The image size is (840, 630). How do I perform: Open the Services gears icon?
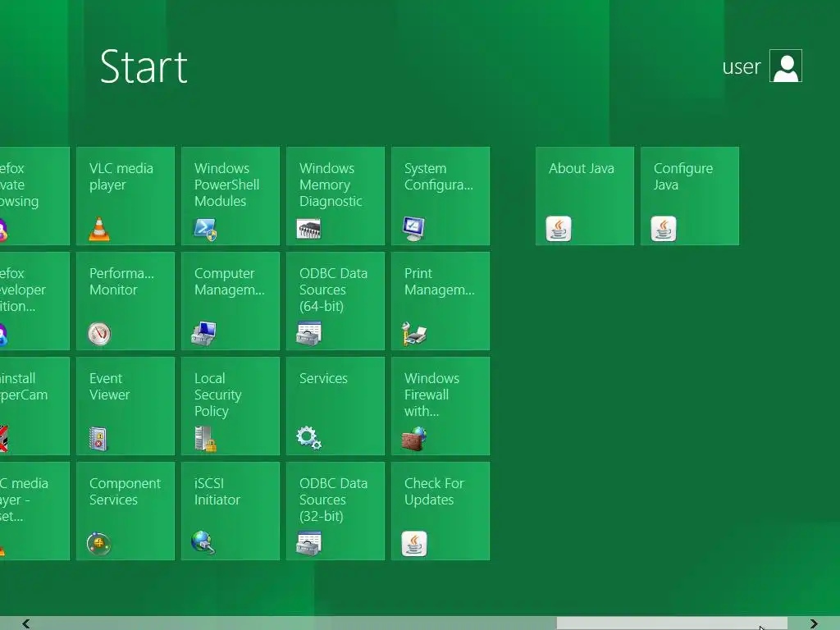[x=308, y=438]
